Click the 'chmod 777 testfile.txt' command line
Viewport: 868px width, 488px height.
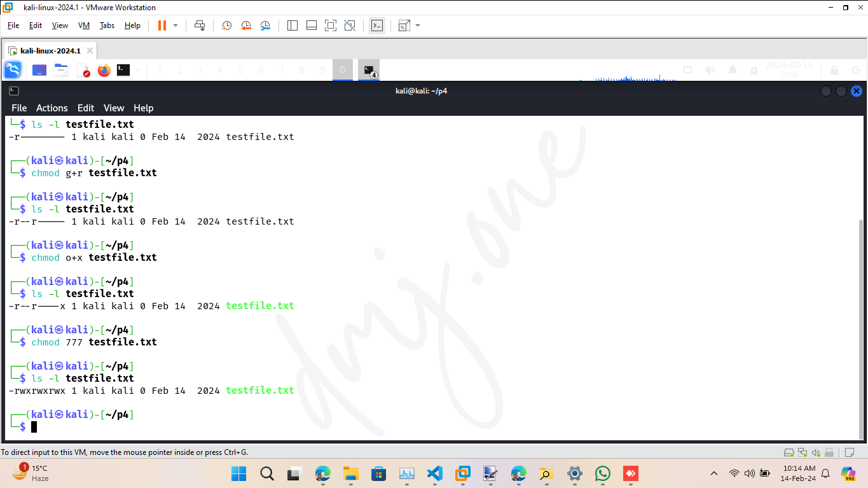pyautogui.click(x=93, y=342)
